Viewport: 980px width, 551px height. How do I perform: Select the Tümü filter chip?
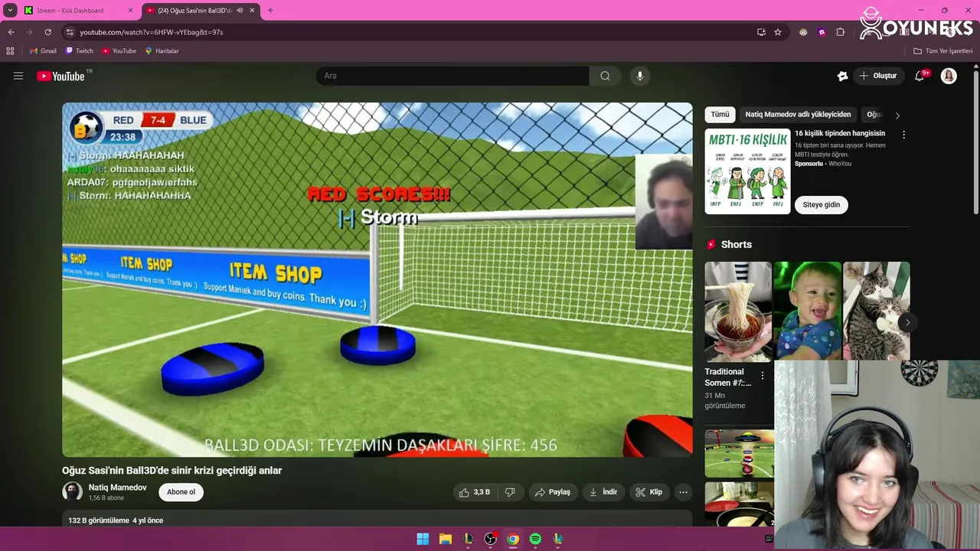pyautogui.click(x=720, y=114)
